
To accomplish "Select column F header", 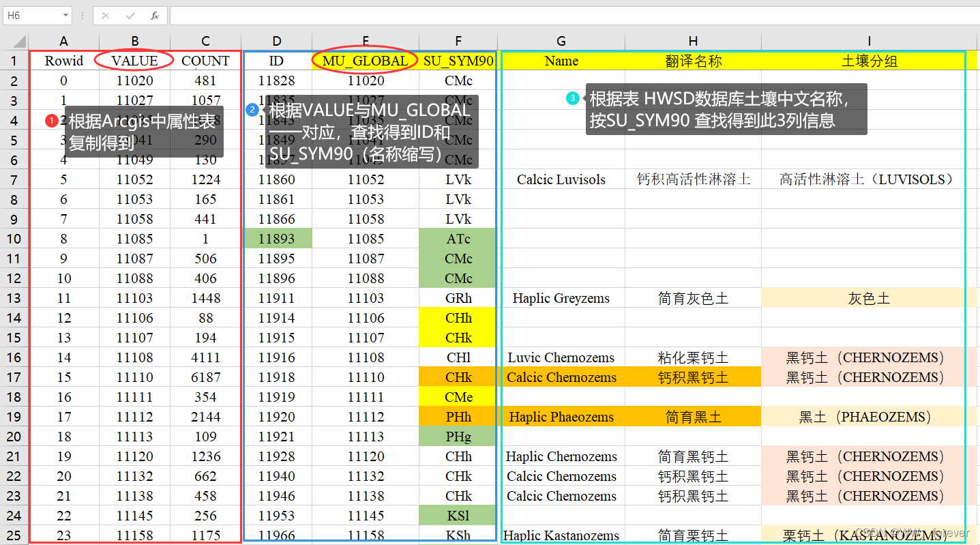I will (x=458, y=41).
